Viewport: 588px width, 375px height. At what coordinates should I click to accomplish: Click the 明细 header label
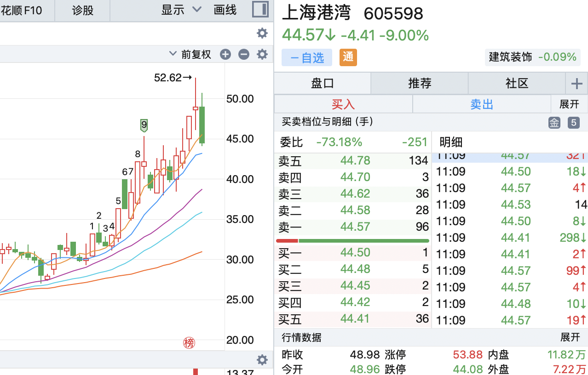click(x=451, y=142)
